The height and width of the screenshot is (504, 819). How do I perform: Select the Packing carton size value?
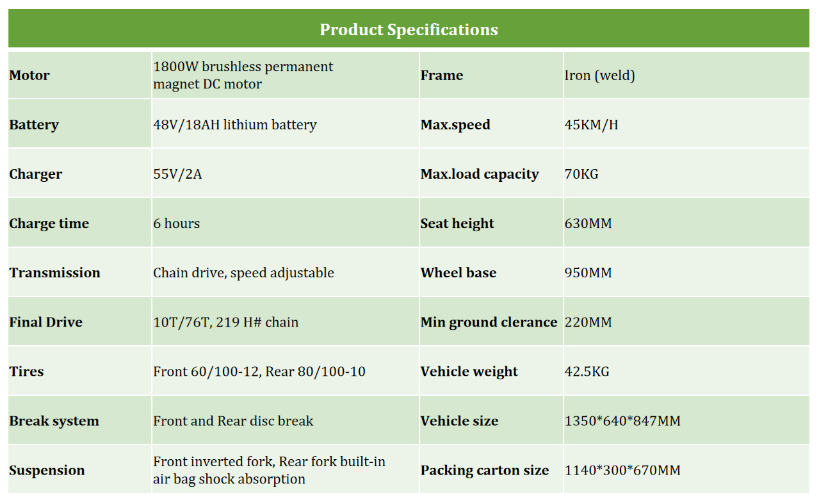tap(622, 471)
